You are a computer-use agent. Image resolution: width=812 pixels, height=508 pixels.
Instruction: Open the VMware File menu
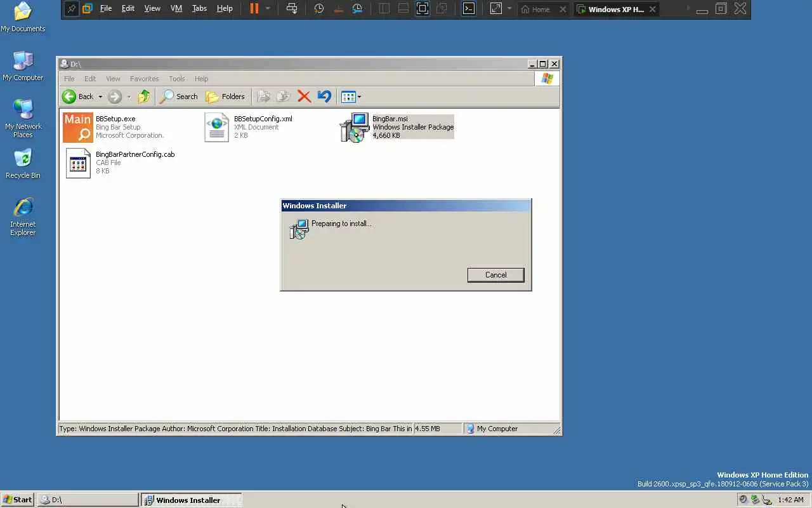[106, 9]
